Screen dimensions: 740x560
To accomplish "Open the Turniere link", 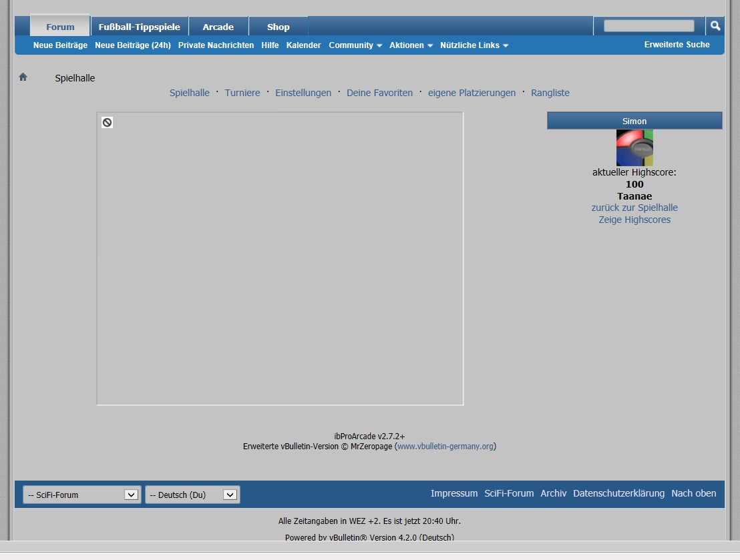I will [x=242, y=93].
